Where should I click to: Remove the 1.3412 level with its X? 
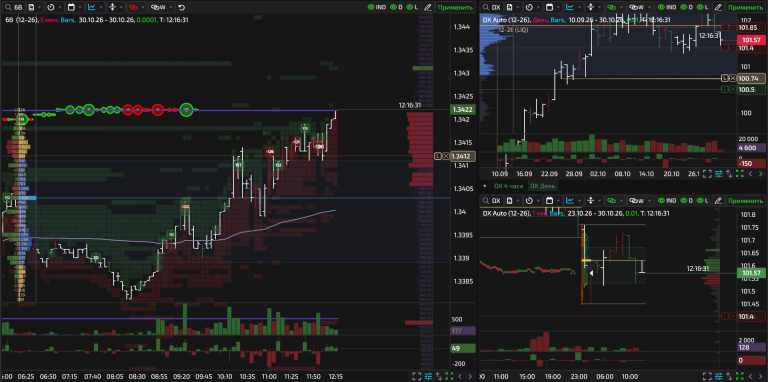coord(446,156)
